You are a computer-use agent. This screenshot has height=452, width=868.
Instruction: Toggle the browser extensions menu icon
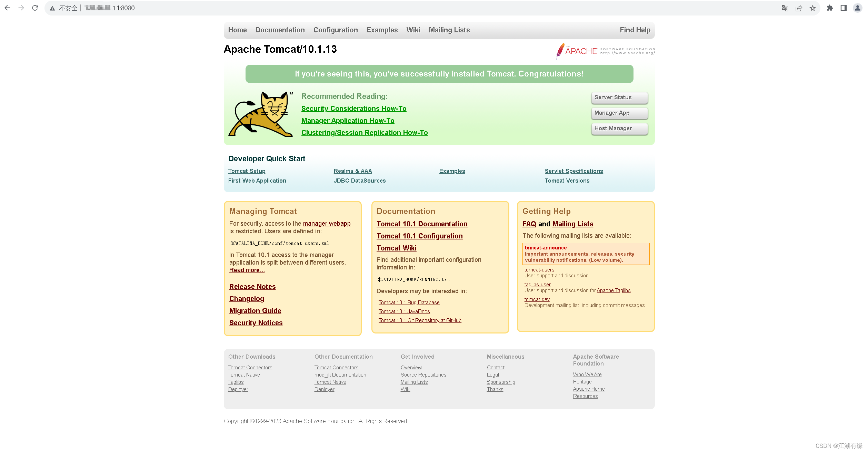tap(829, 8)
